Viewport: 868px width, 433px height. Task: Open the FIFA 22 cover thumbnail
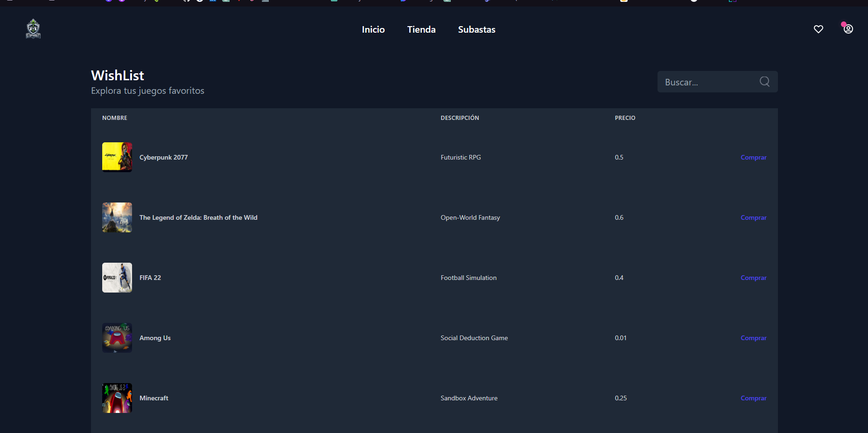click(117, 278)
